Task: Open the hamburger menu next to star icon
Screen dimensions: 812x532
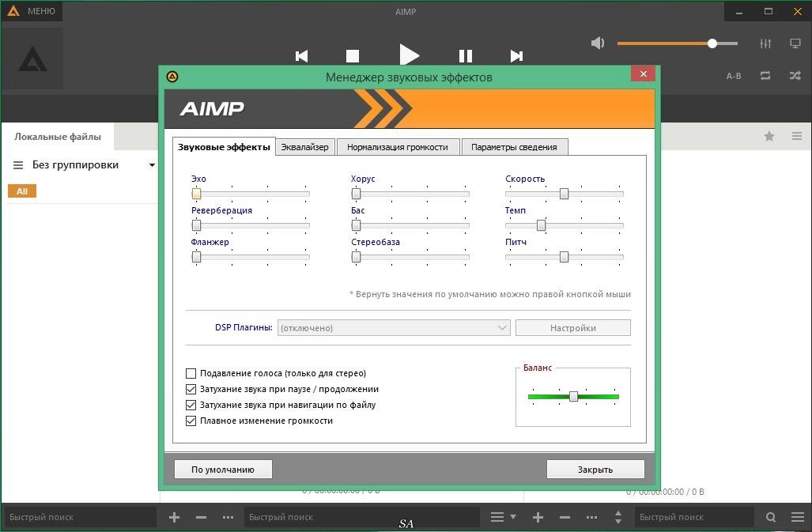Action: [797, 136]
